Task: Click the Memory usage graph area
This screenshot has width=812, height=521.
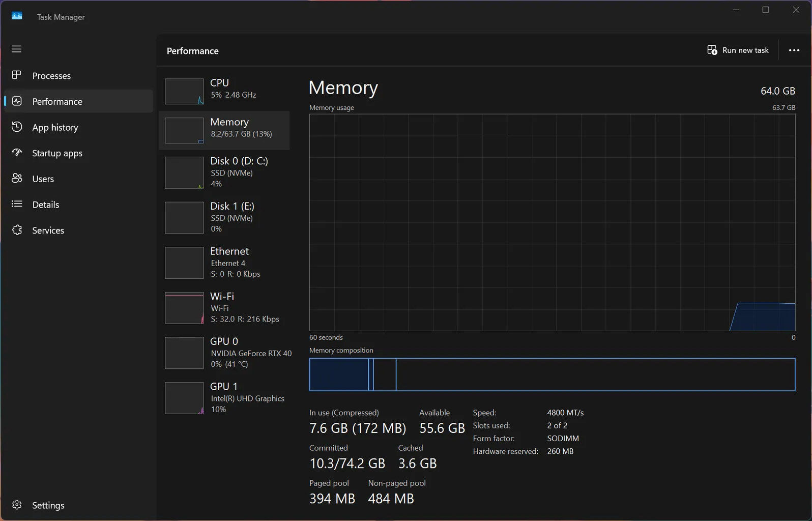Action: (552, 222)
